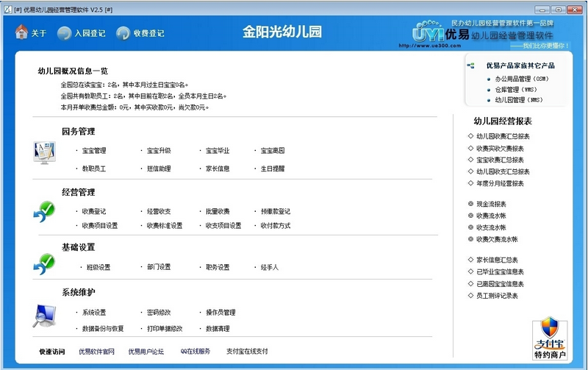The height and width of the screenshot is (370, 588).
Task: Open 员工测评记录表
Action: click(x=497, y=296)
